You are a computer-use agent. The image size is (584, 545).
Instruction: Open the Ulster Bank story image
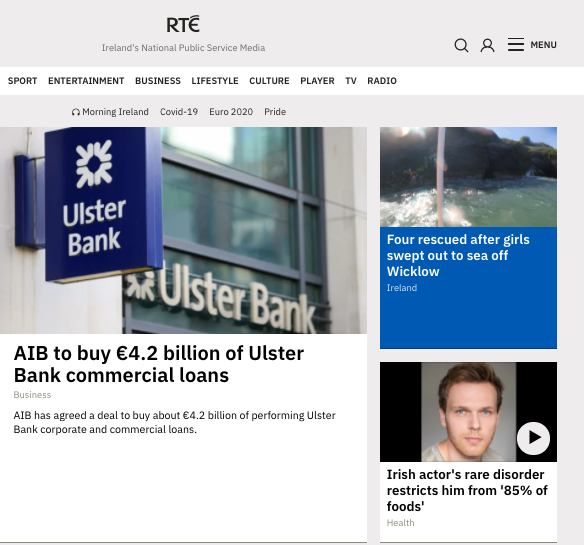tap(183, 230)
